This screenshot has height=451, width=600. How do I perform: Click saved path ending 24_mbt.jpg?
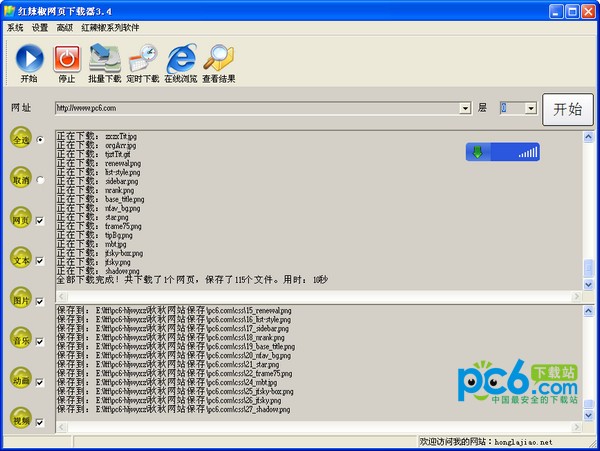pos(167,382)
